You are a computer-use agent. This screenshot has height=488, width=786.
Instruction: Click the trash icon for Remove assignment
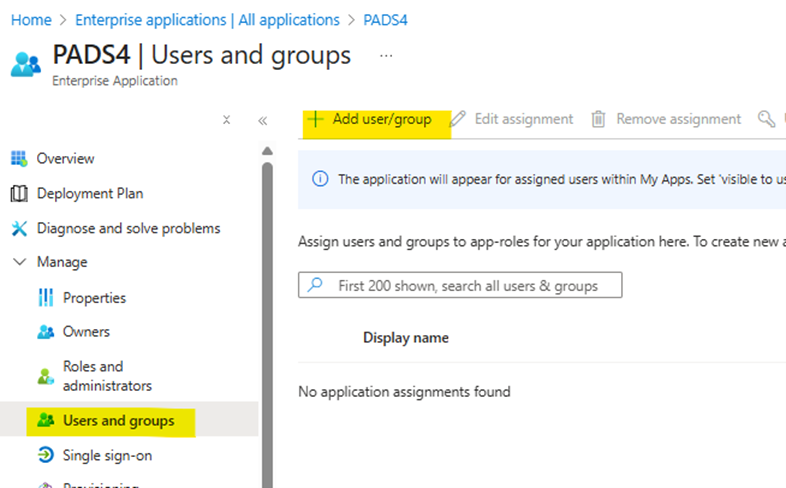click(x=598, y=119)
